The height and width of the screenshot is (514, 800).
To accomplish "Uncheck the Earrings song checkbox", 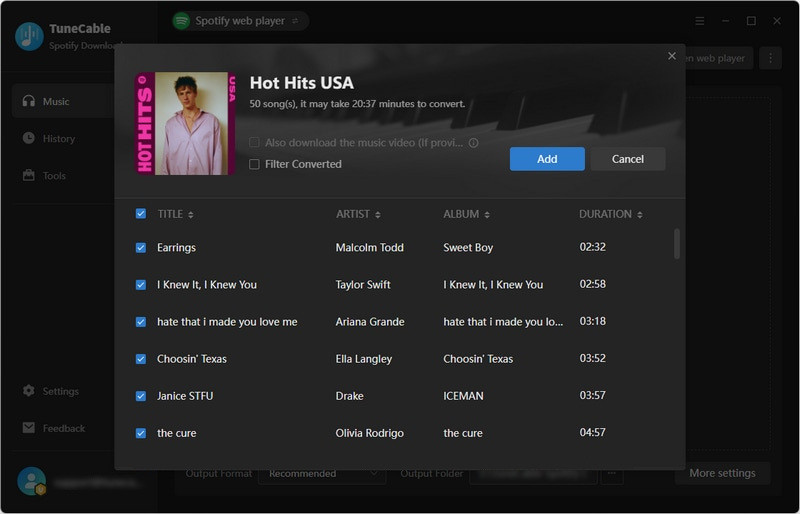I will (x=141, y=248).
